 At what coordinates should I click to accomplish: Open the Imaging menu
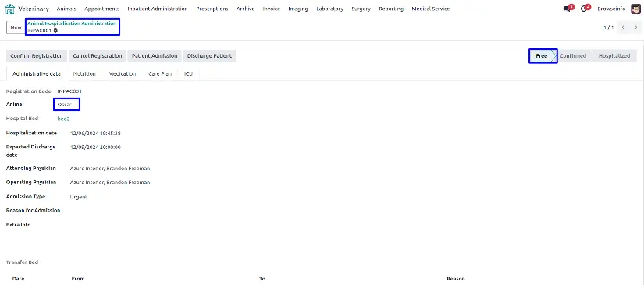pos(298,9)
